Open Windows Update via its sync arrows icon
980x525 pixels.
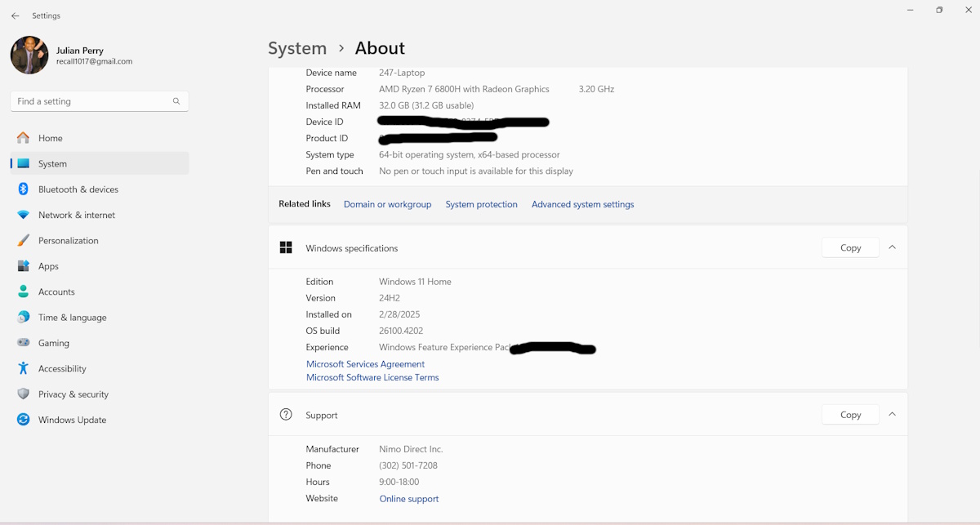point(23,420)
